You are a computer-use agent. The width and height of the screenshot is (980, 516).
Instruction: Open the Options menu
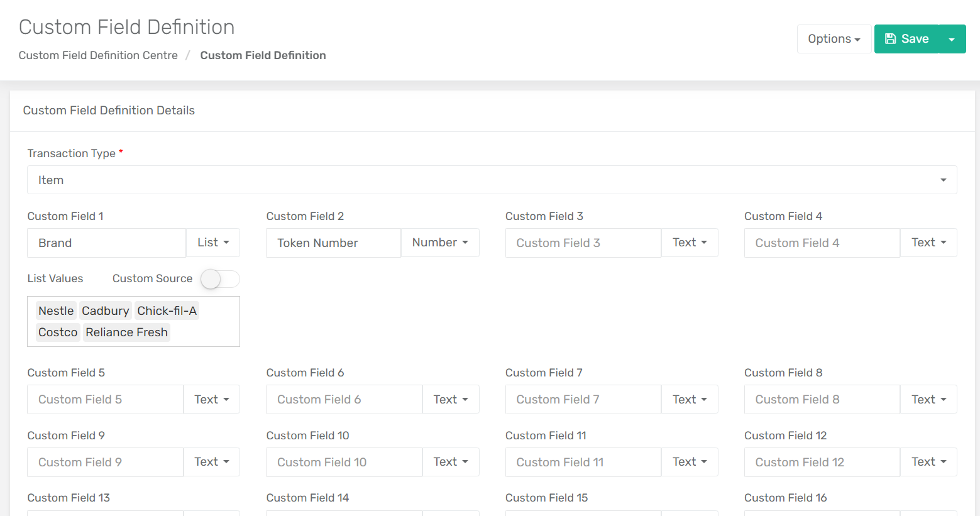click(x=834, y=39)
